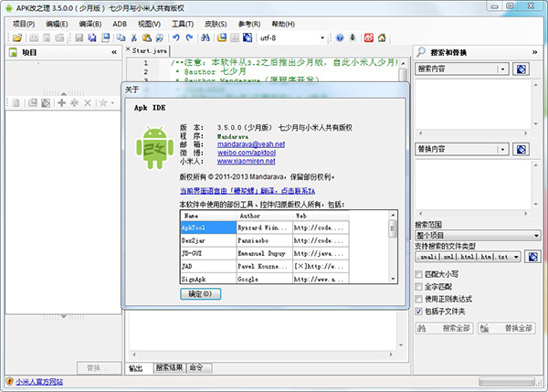The image size is (548, 392).
Task: Enable the 使用正则表达式 checkbox
Action: click(x=418, y=299)
